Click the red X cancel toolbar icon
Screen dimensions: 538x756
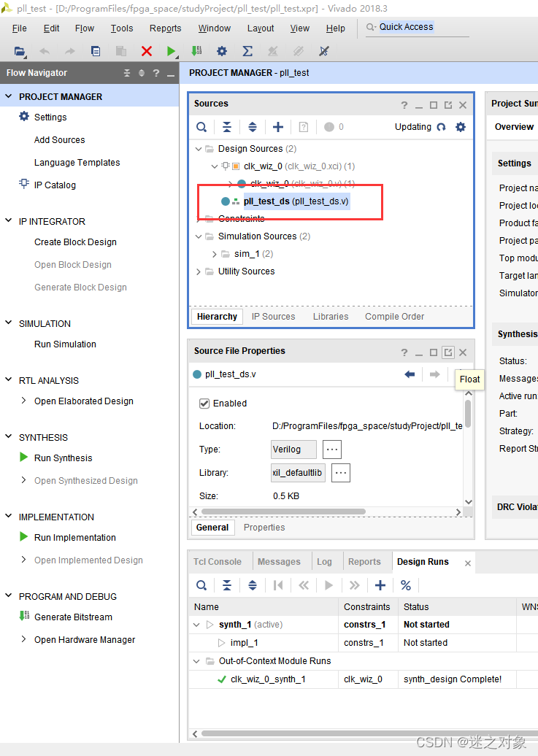147,51
